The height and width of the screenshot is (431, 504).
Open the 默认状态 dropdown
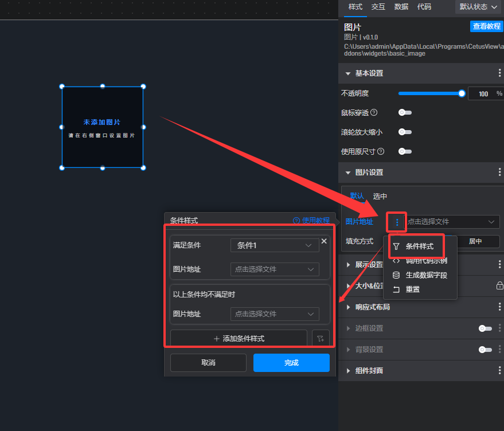point(478,7)
